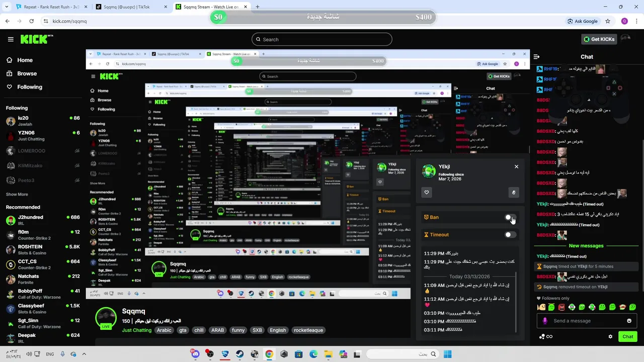This screenshot has height=362, width=644.
Task: Click the Kick search field
Action: [x=322, y=39]
